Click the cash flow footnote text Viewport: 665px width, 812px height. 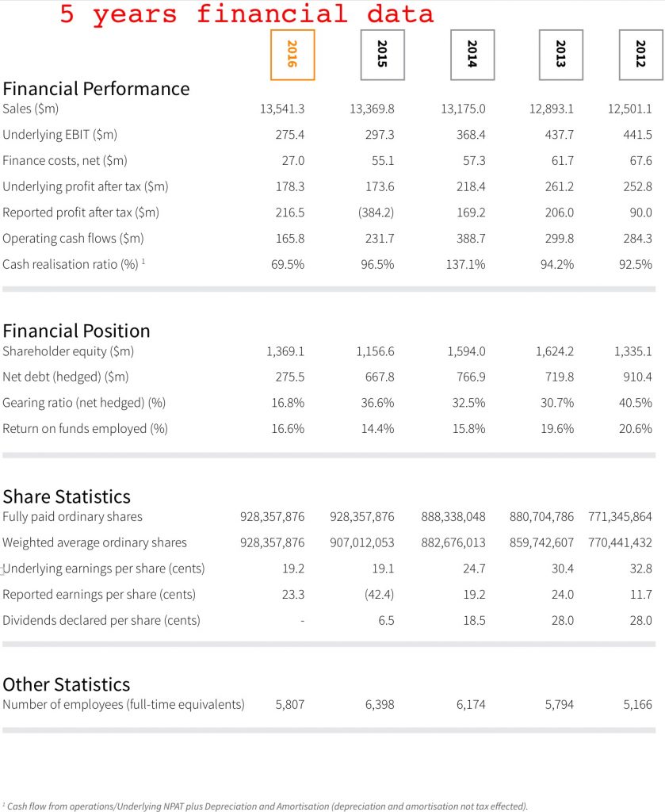pyautogui.click(x=265, y=806)
